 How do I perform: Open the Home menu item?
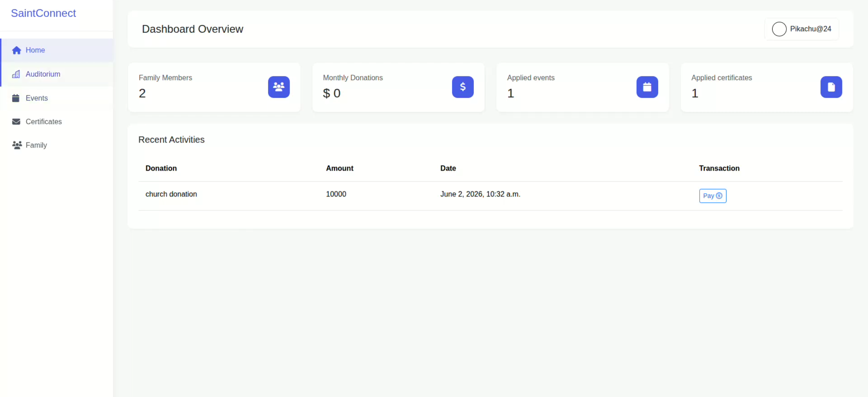click(57, 50)
